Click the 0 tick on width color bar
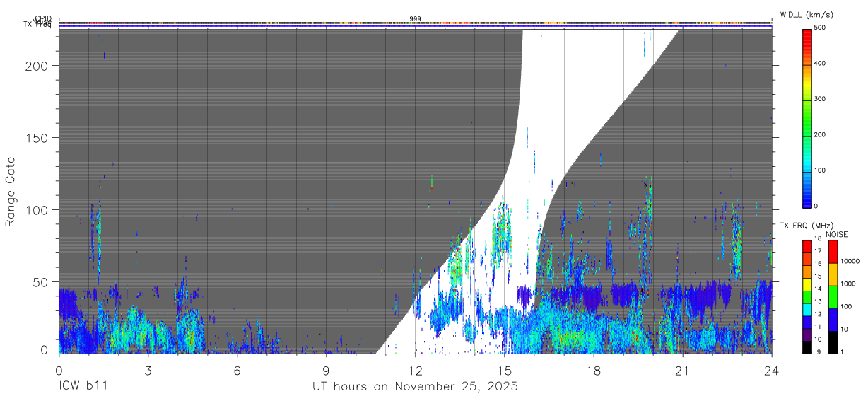 coord(817,206)
